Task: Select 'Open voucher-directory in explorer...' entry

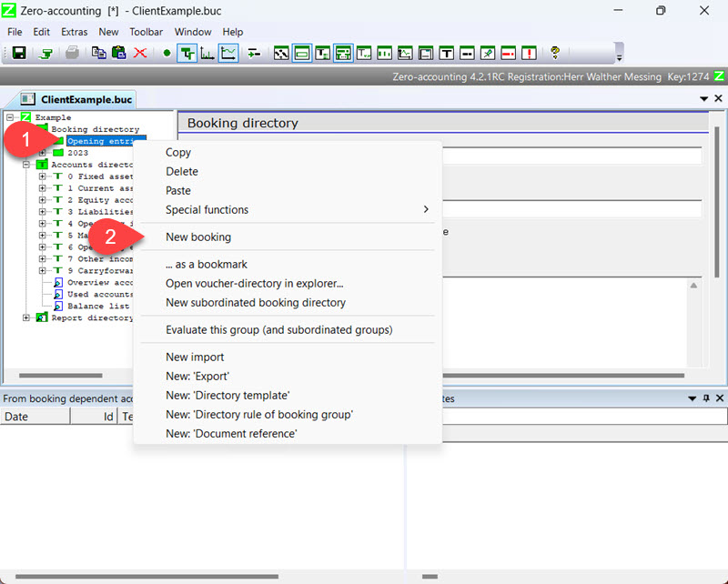Action: pos(254,284)
